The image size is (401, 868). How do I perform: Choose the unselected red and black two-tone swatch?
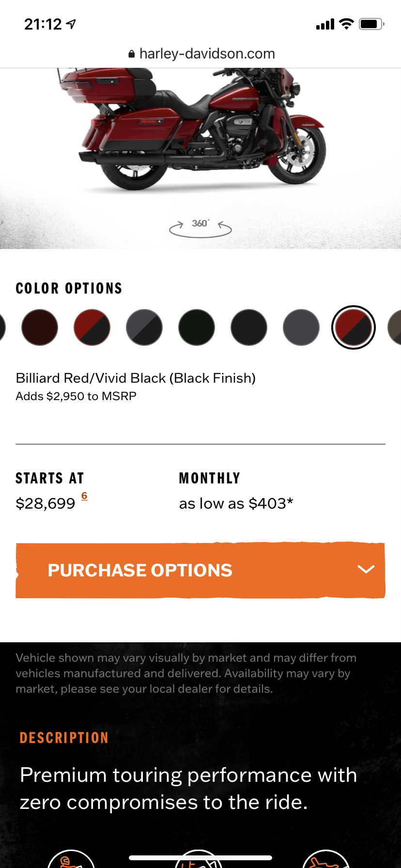pyautogui.click(x=92, y=327)
